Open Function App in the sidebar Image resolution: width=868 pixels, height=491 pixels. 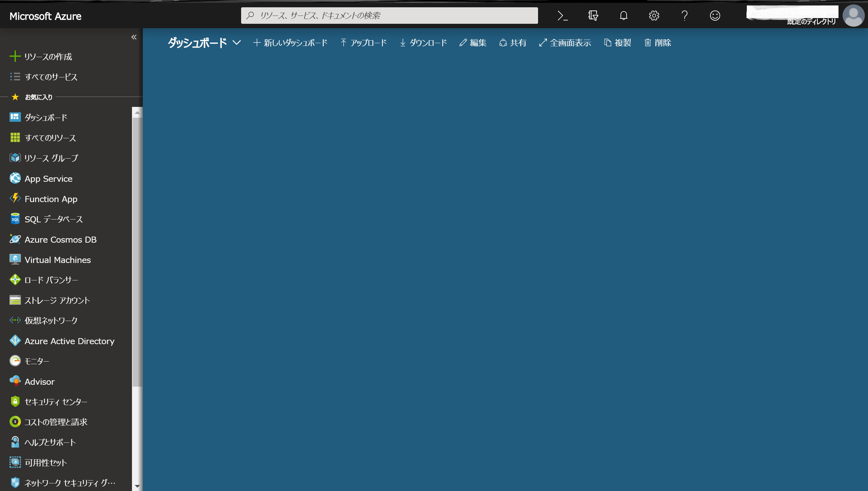51,199
